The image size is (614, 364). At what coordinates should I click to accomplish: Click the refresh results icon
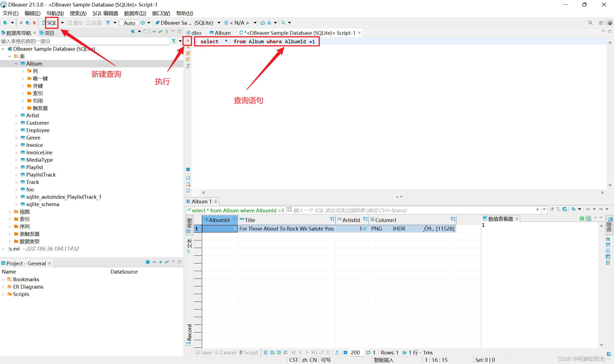(x=368, y=352)
